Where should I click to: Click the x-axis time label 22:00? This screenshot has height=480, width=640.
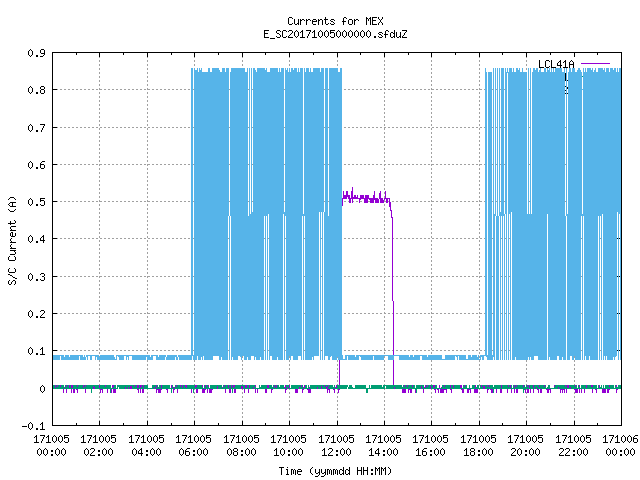pos(573,452)
